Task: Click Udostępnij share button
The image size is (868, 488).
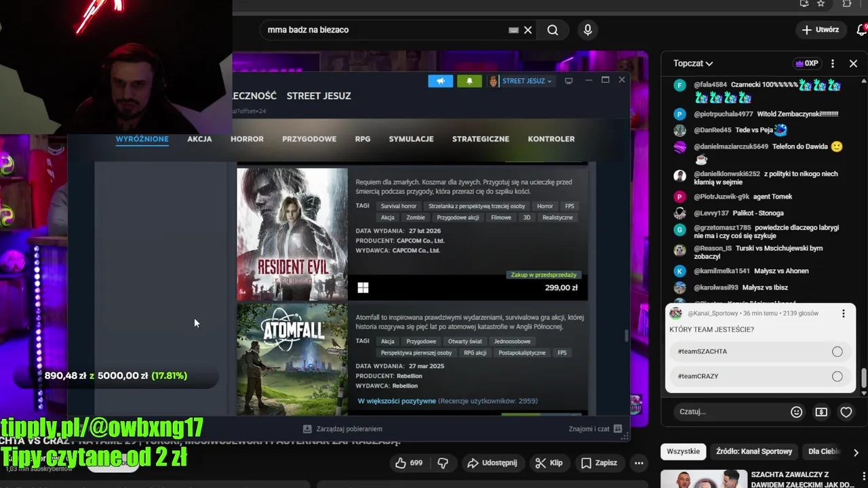Action: pyautogui.click(x=492, y=463)
